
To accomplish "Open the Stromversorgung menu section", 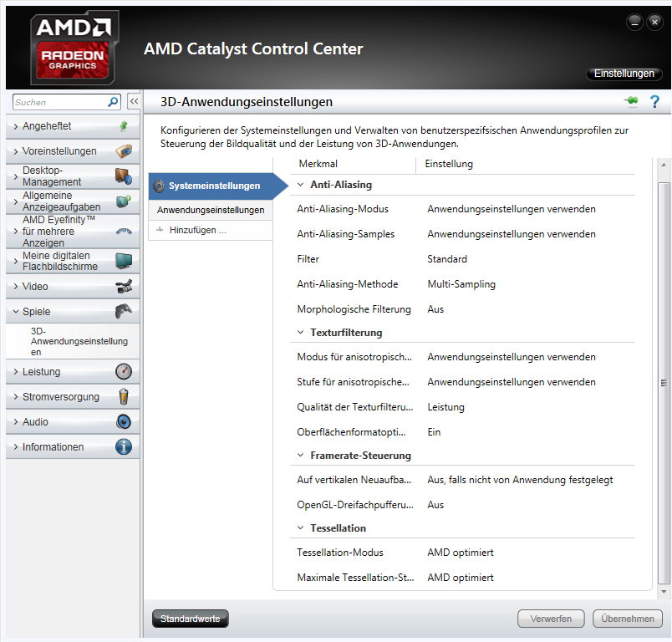I will 73,396.
